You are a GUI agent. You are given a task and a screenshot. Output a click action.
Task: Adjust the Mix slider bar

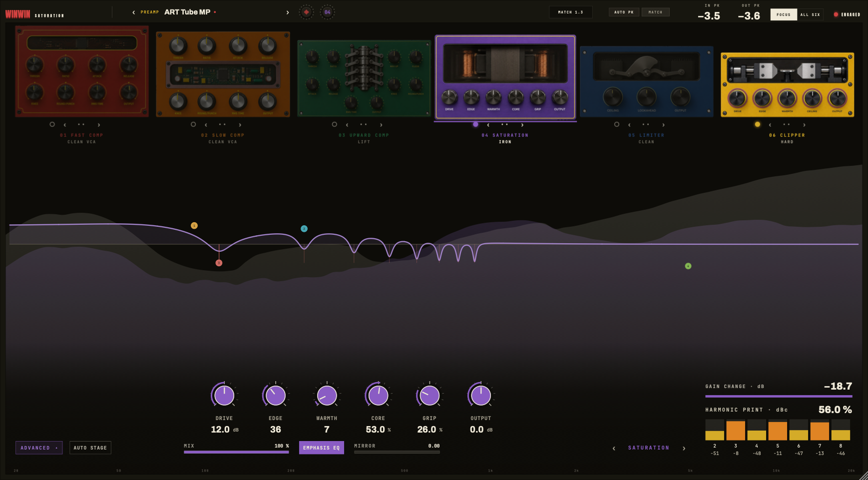pos(236,452)
